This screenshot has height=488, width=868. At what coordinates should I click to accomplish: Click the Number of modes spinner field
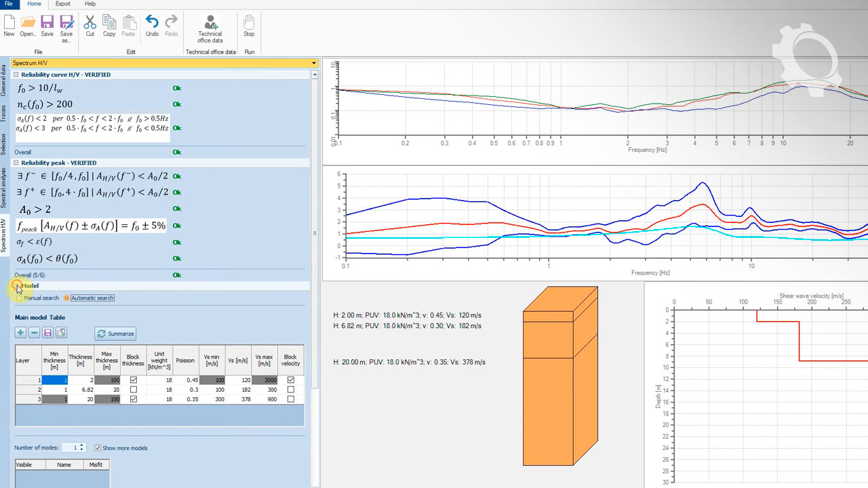click(x=71, y=448)
